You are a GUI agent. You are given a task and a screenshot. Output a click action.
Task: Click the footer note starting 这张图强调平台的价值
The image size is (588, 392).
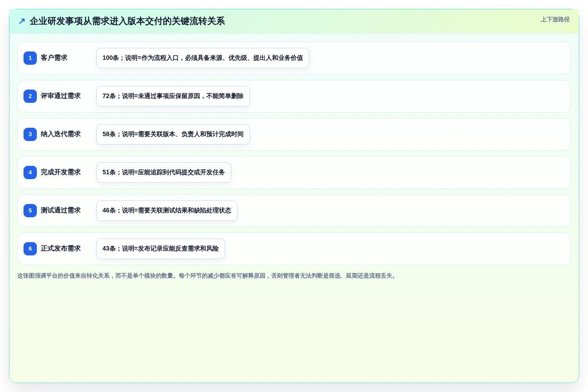(207, 276)
